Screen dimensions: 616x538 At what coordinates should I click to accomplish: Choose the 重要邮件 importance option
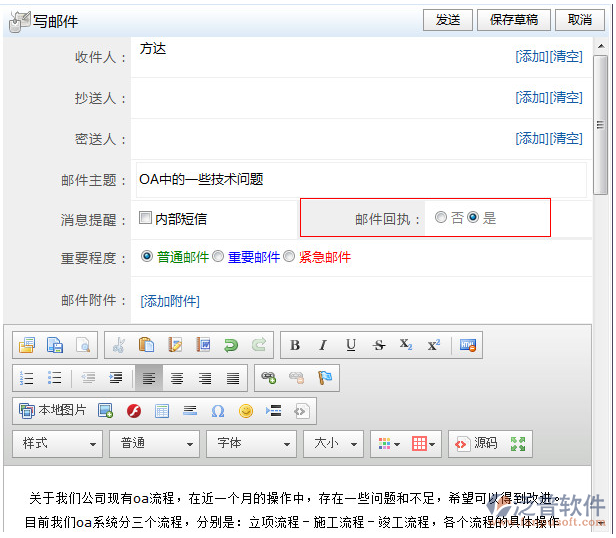click(218, 257)
